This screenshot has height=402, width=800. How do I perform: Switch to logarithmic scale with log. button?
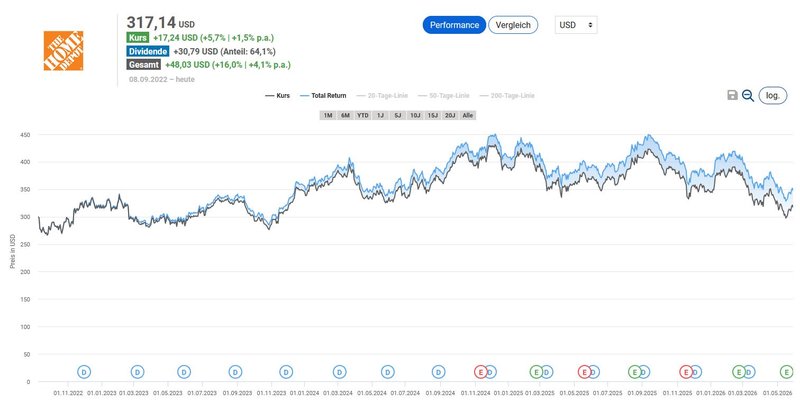(x=772, y=95)
